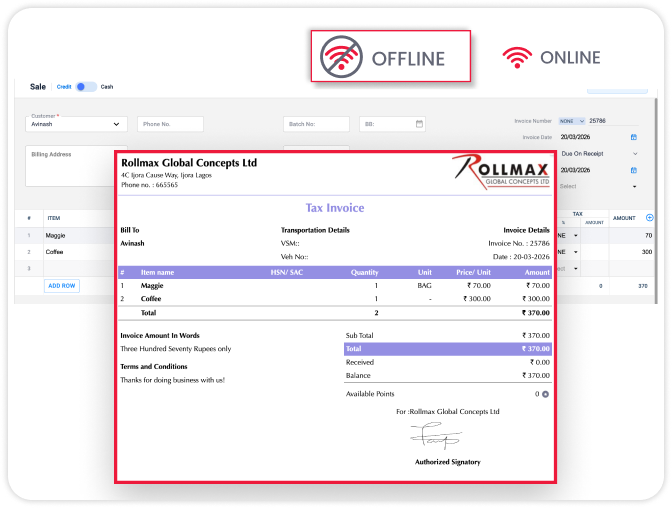This screenshot has width=672, height=508.
Task: Open the NONE invoice prefix dropdown
Action: pos(572,121)
